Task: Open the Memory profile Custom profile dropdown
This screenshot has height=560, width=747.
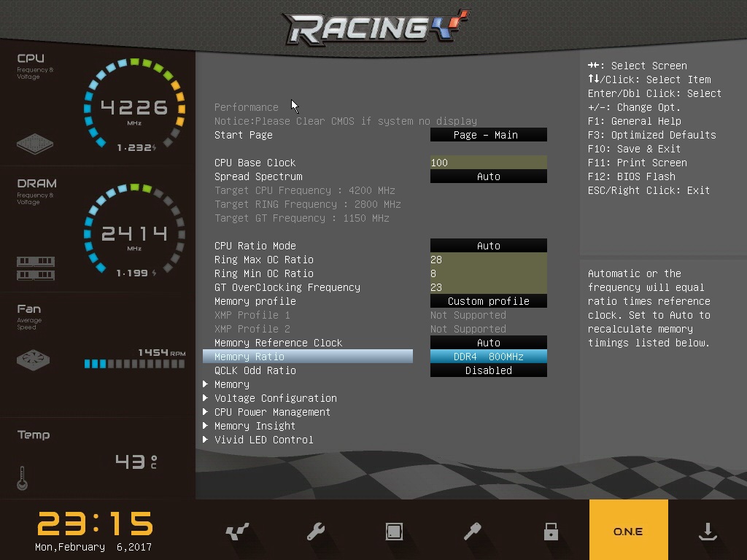Action: pos(488,301)
